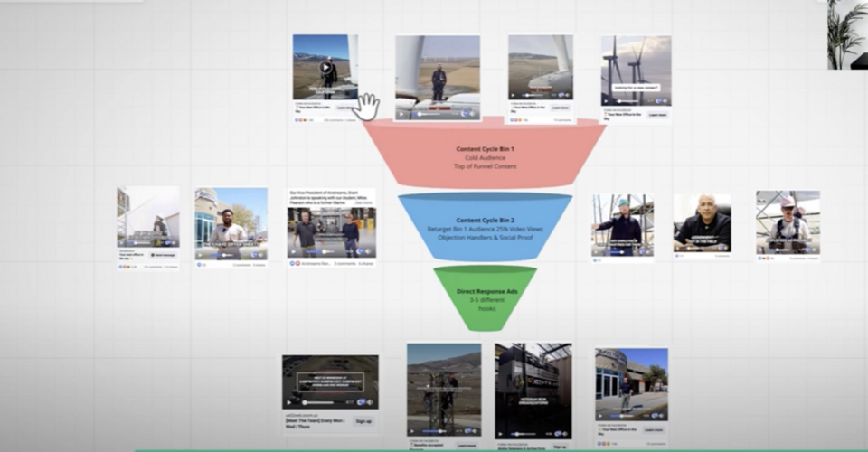
Task: Toggle sound on 'looking for a new career?' video
Action: click(x=665, y=101)
